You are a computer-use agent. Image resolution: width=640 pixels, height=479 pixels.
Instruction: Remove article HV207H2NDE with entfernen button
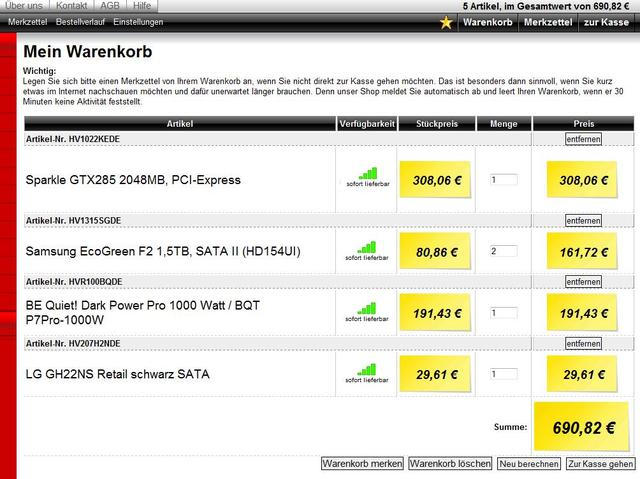point(583,344)
